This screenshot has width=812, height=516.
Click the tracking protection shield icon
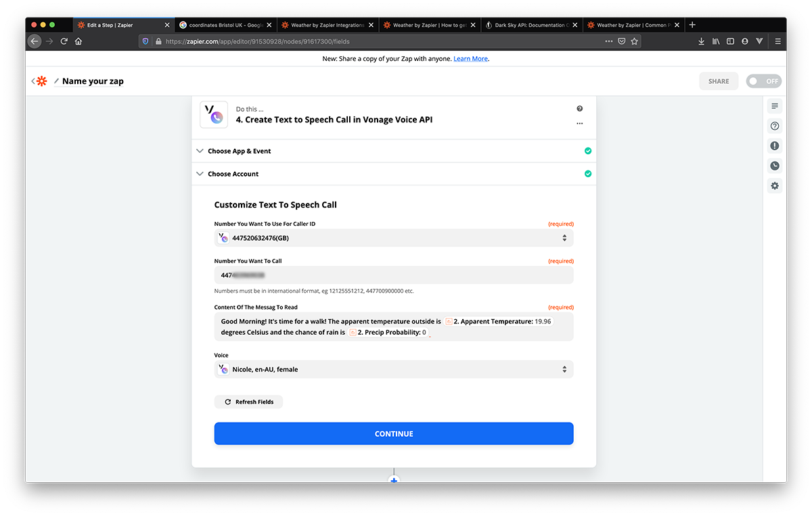[x=145, y=41]
